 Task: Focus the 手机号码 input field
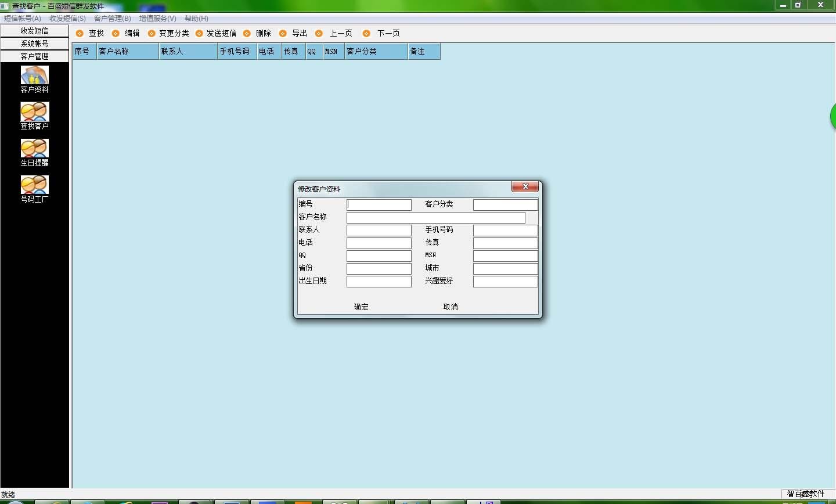(x=506, y=230)
